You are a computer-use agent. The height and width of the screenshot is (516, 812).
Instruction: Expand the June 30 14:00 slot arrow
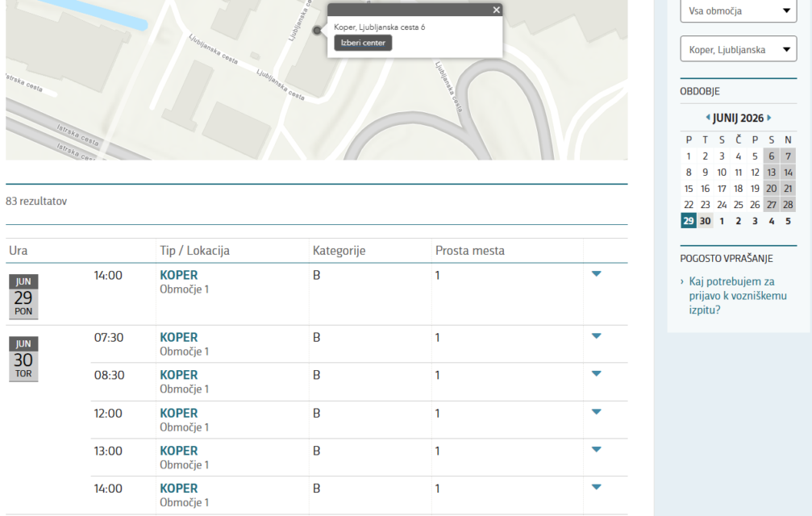tap(596, 487)
